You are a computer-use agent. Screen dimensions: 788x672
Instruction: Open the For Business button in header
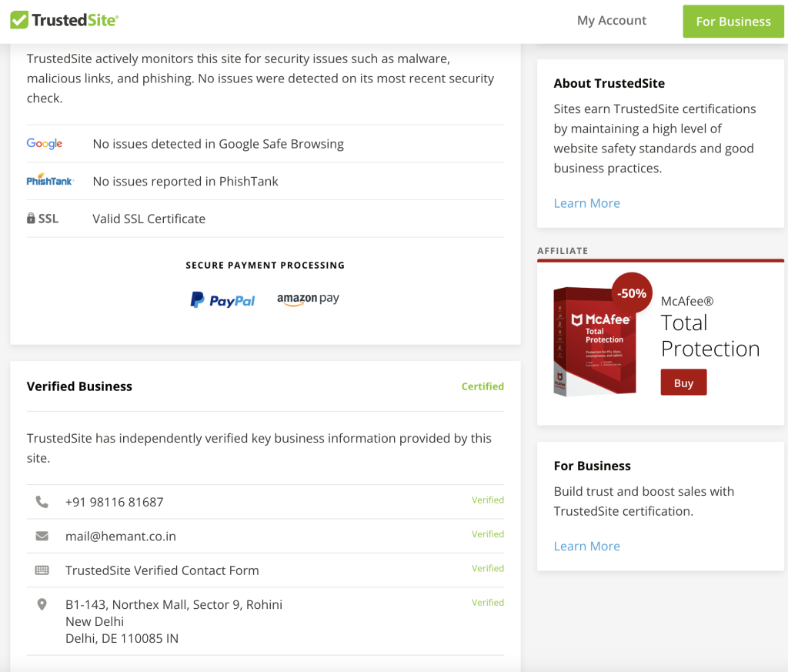pos(733,22)
